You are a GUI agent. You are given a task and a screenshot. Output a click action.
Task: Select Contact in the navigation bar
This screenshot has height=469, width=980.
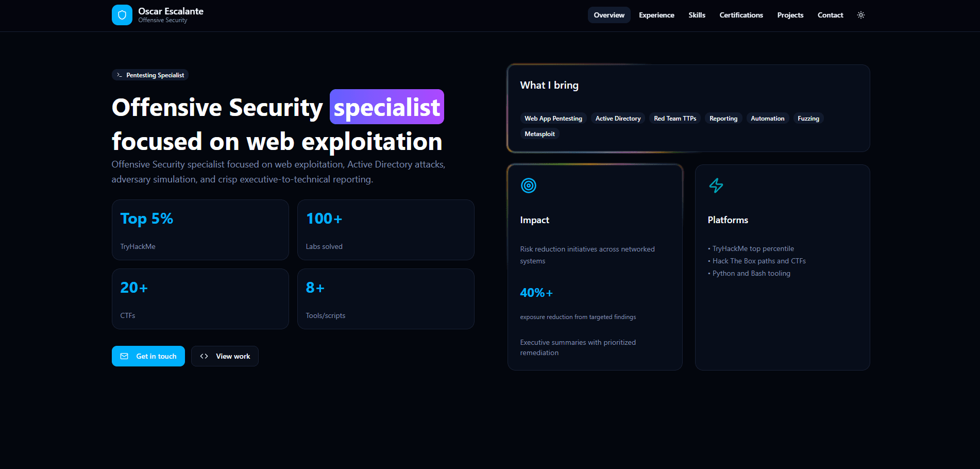(x=830, y=15)
